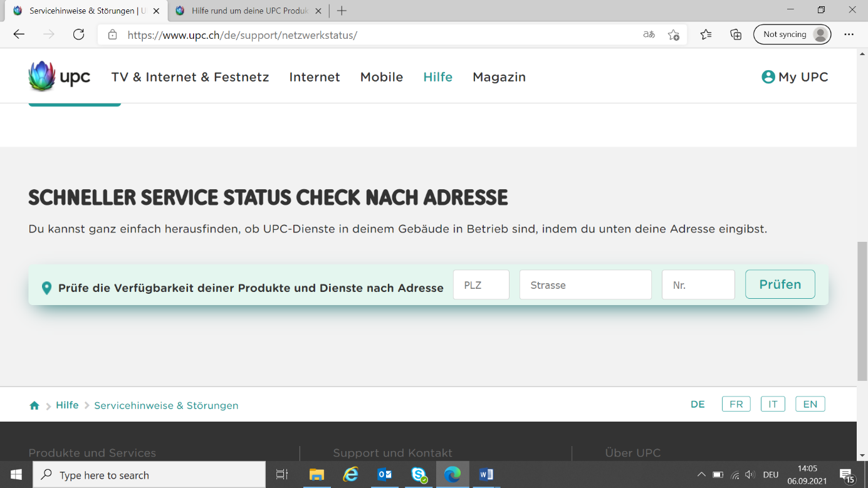Click the UPC logo in header
The height and width of the screenshot is (488, 868).
60,77
